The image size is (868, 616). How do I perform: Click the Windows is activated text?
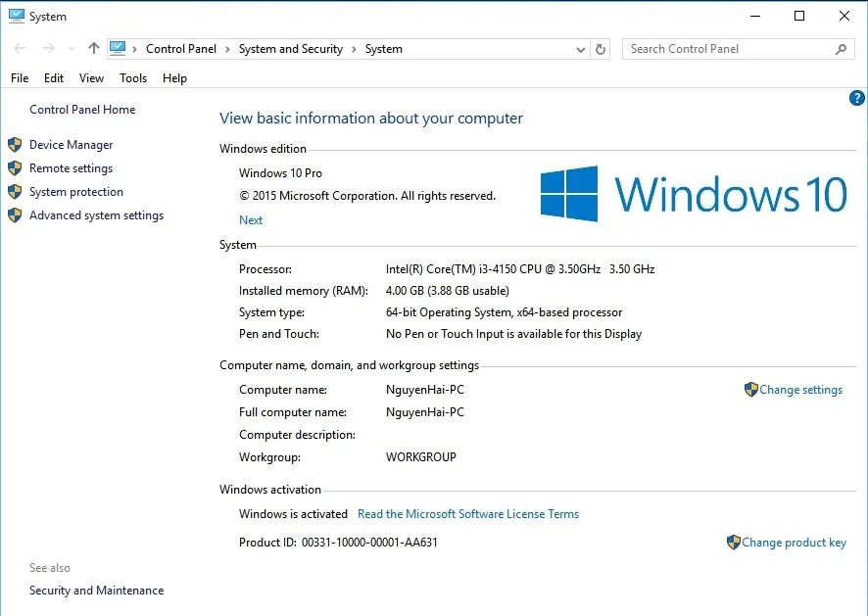pos(293,514)
